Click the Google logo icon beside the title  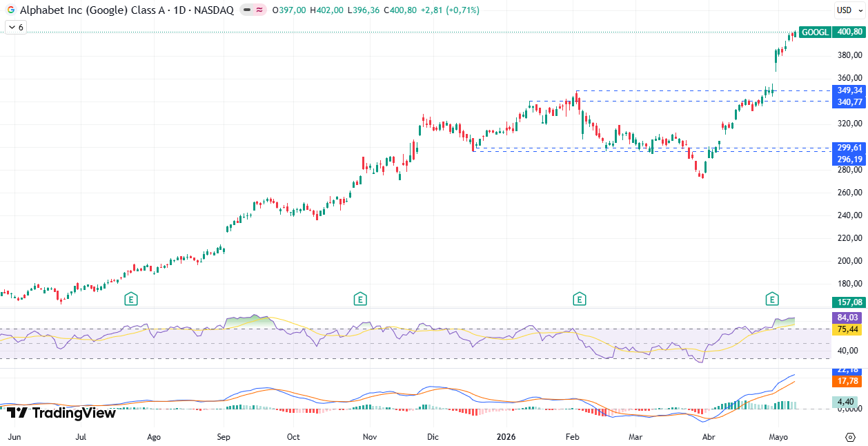(11, 10)
